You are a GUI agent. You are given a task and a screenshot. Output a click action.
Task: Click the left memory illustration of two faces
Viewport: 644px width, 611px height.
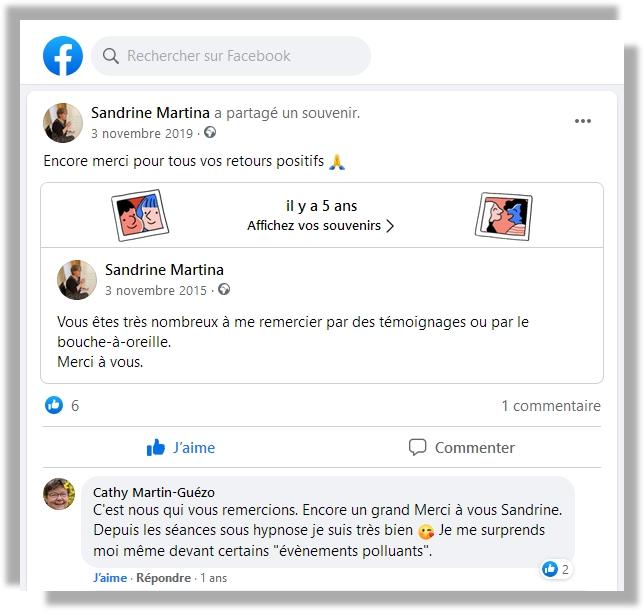coord(140,215)
